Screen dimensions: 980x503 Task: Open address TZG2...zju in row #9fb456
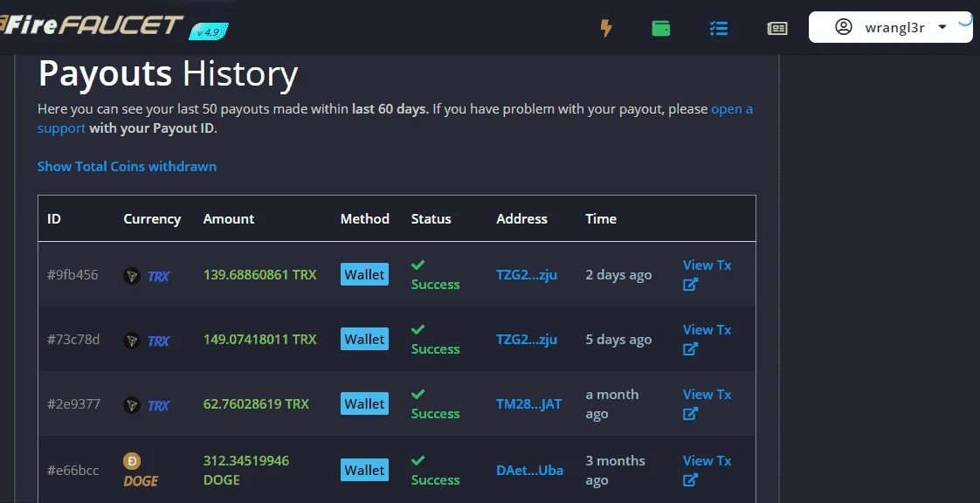pos(527,274)
